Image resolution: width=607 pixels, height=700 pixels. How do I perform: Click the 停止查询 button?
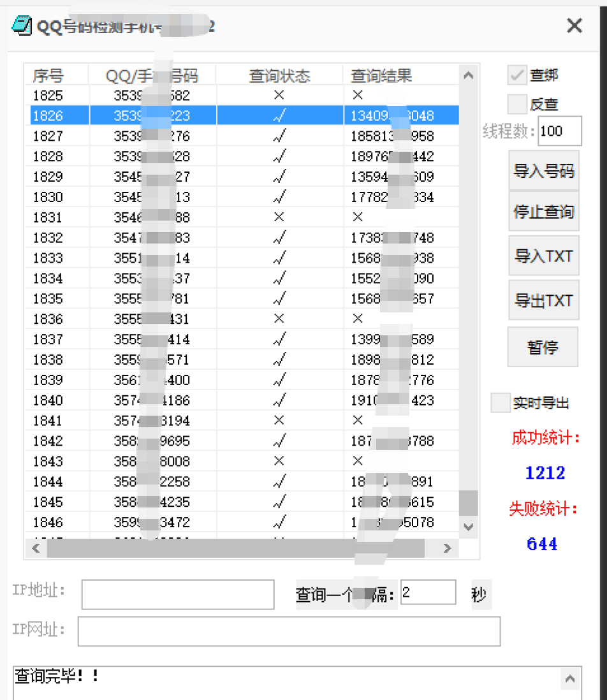point(544,211)
